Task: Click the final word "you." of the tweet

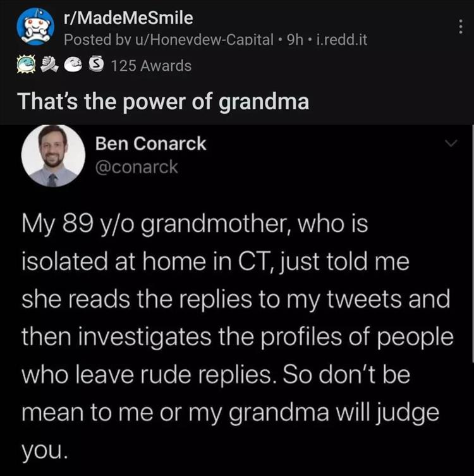Action: 43,451
